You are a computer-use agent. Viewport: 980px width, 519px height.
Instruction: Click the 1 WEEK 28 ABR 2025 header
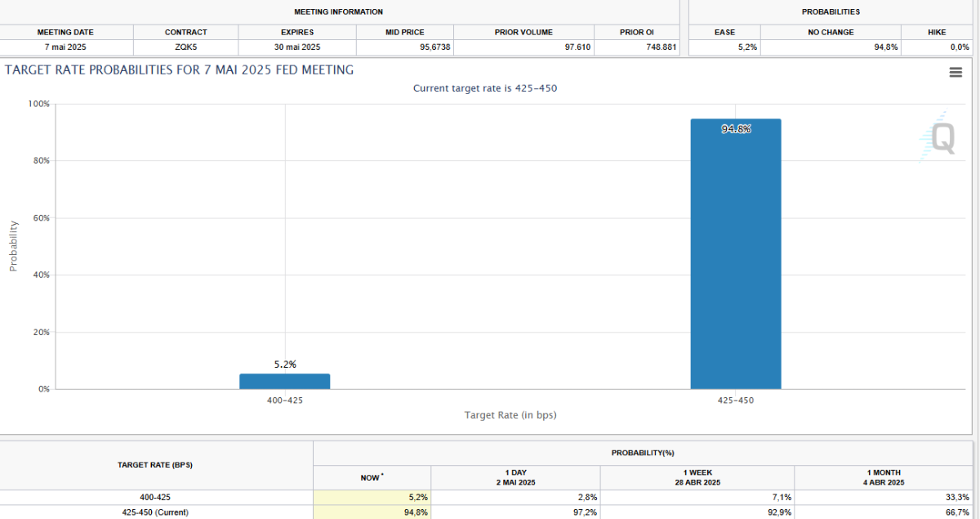tap(697, 477)
